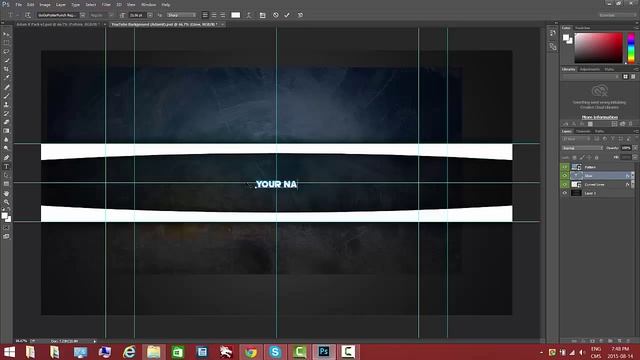Convert the text to 3D

point(300,15)
